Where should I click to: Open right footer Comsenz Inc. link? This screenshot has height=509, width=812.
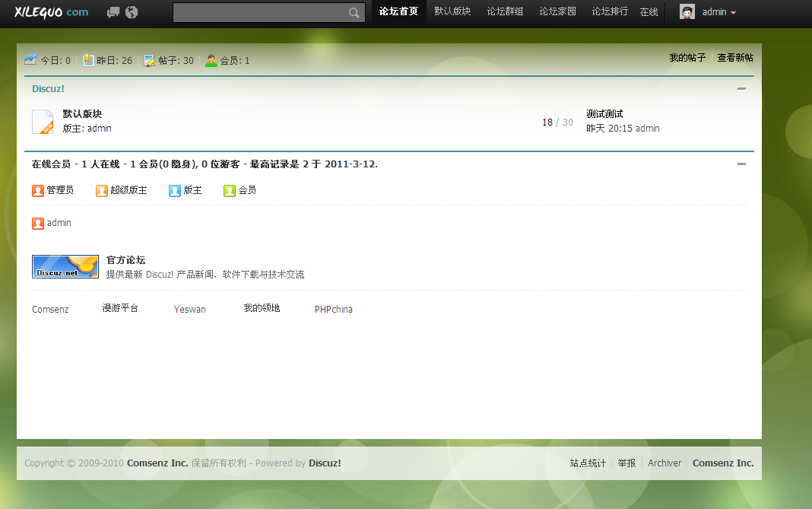point(724,463)
